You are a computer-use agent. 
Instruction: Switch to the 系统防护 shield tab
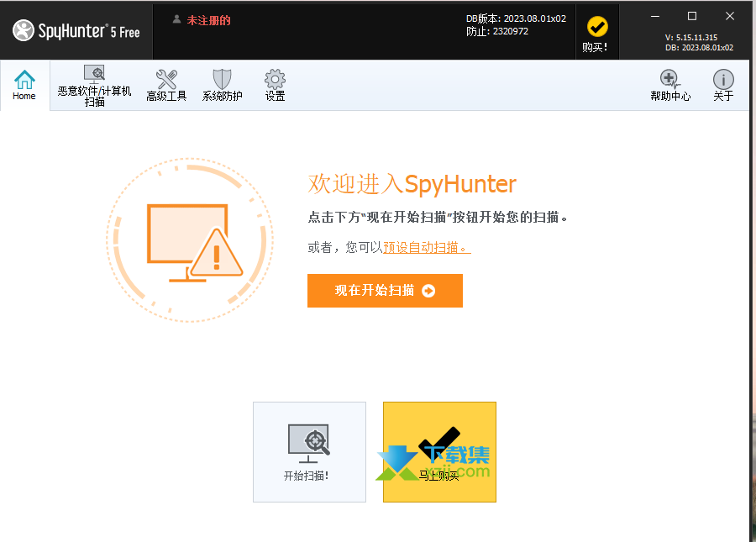pos(222,86)
